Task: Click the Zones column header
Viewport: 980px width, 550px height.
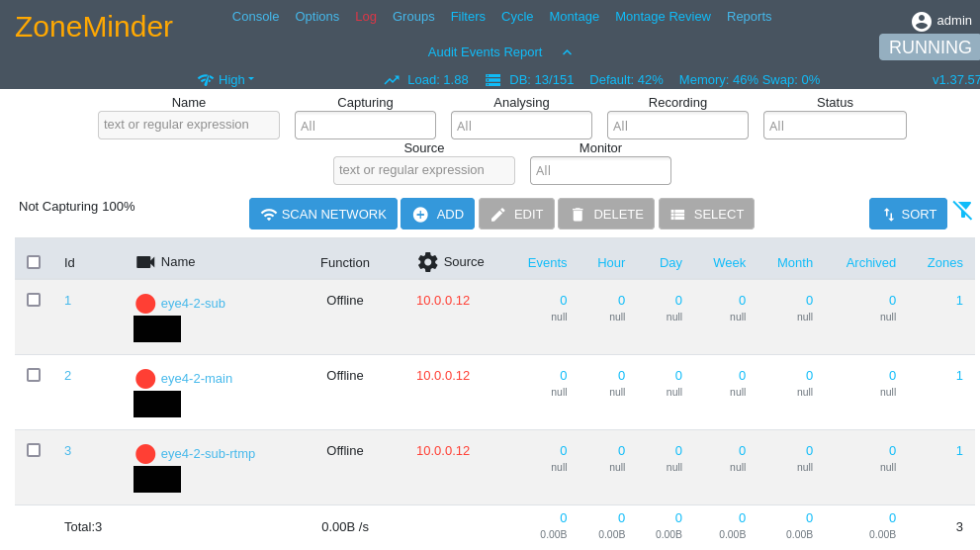Action: (945, 262)
